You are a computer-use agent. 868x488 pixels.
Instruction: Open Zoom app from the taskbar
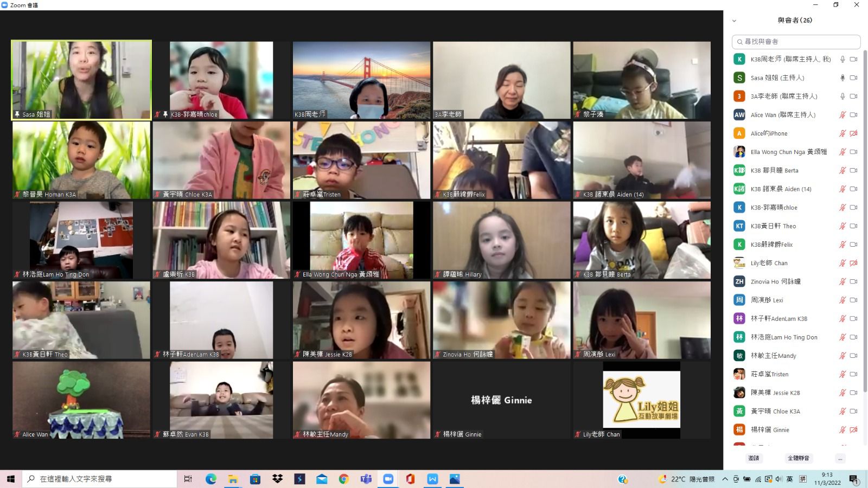click(x=388, y=479)
